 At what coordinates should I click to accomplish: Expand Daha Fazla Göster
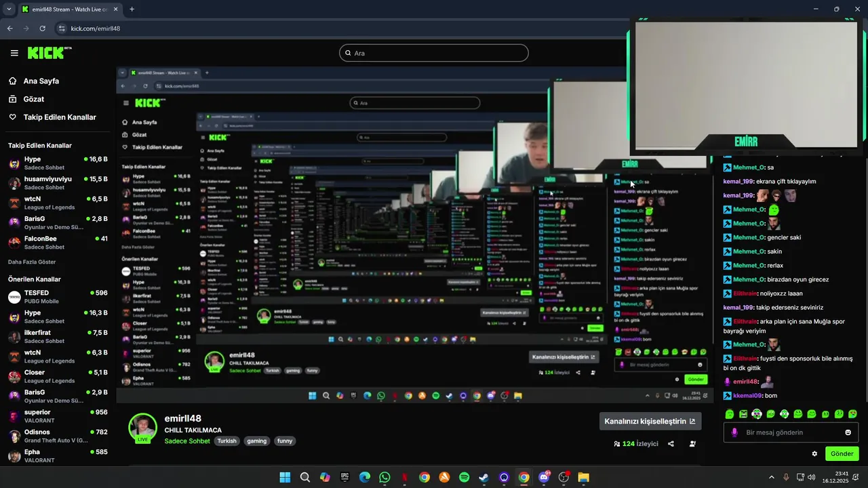(32, 262)
